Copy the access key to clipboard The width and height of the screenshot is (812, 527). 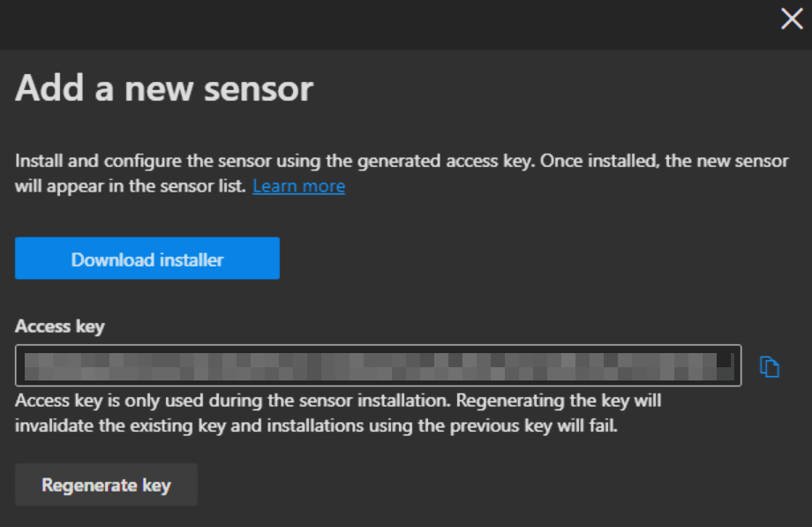[x=770, y=366]
